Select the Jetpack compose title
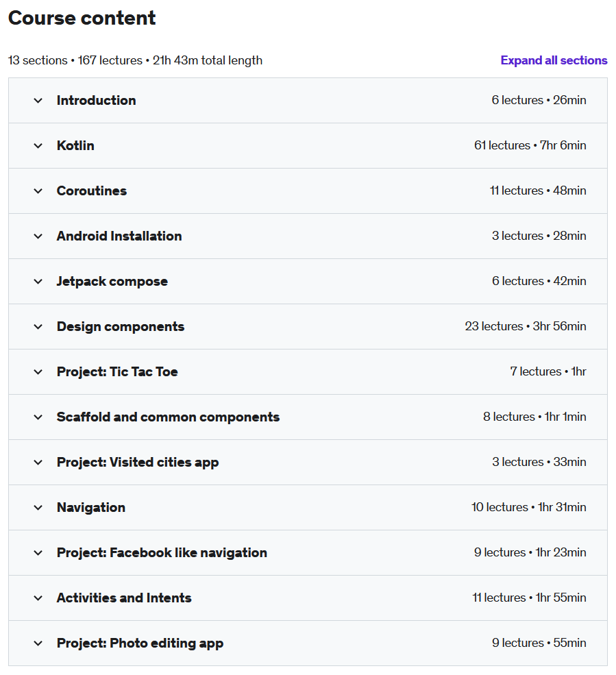This screenshot has width=616, height=675. coord(112,281)
